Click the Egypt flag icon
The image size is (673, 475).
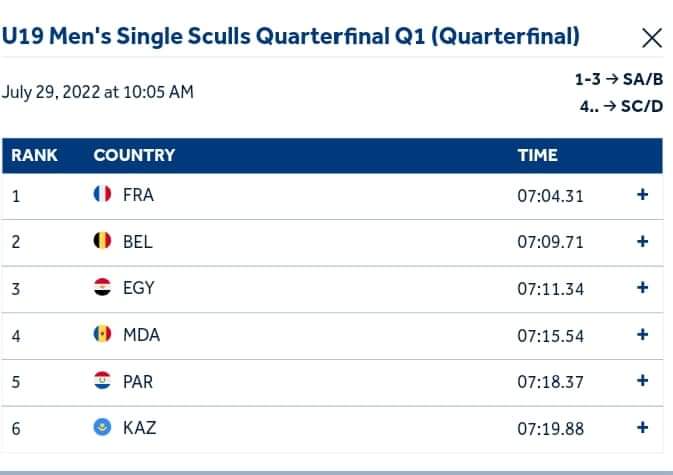[x=102, y=287]
